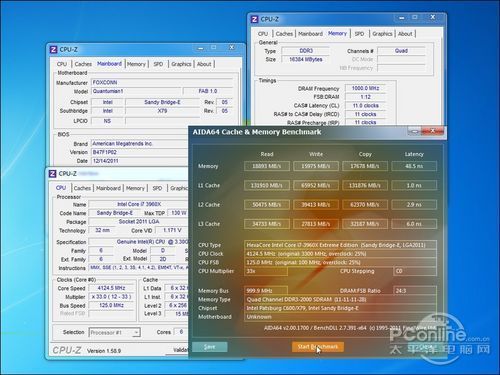Click Memory Latency value 48.5 ns
500x375 pixels.
pos(414,166)
